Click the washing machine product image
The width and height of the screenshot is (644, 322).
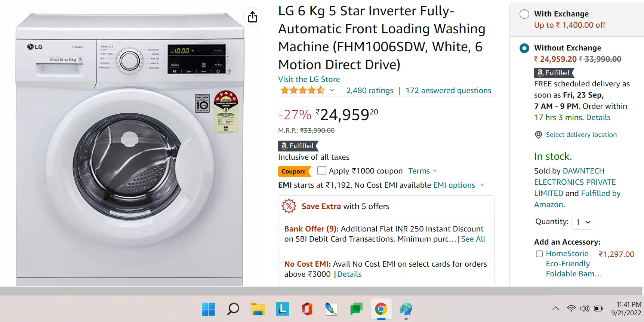pos(131,150)
